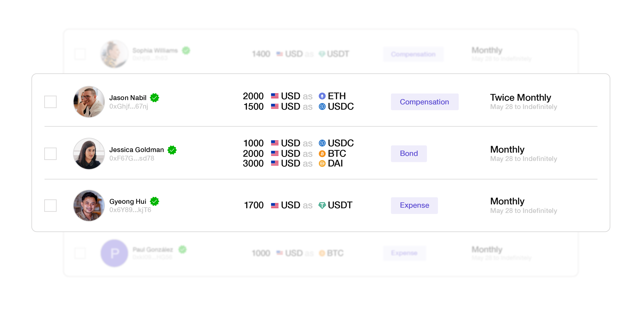Check the checkbox in Jason Nabil's row
The height and width of the screenshot is (313, 644).
(51, 101)
